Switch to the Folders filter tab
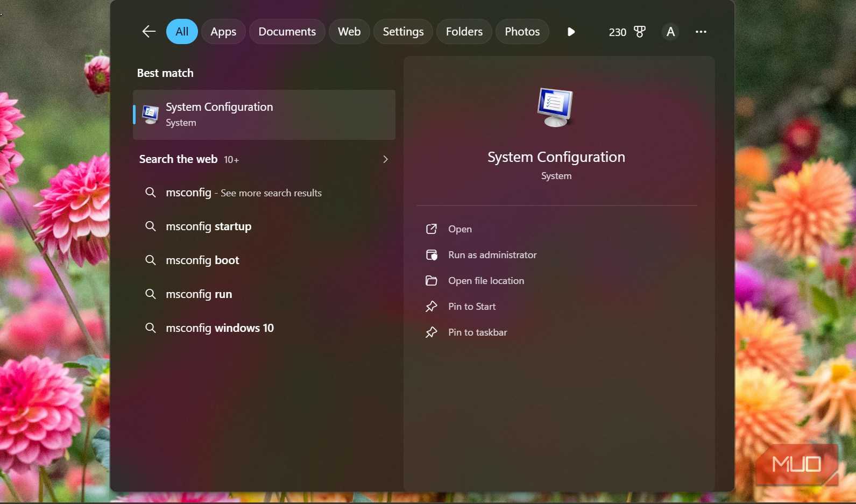Image resolution: width=856 pixels, height=504 pixels. [x=464, y=32]
